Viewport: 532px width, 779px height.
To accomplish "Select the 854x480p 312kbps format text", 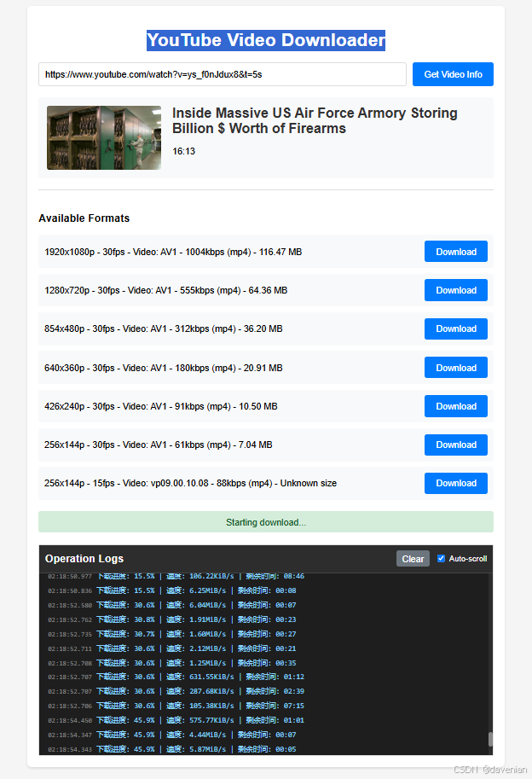I will (x=164, y=328).
